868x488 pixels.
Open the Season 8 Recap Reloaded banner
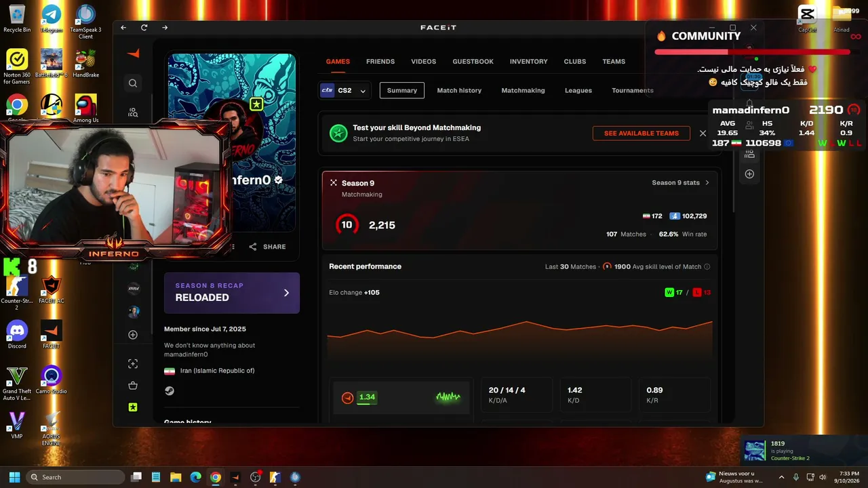click(232, 293)
